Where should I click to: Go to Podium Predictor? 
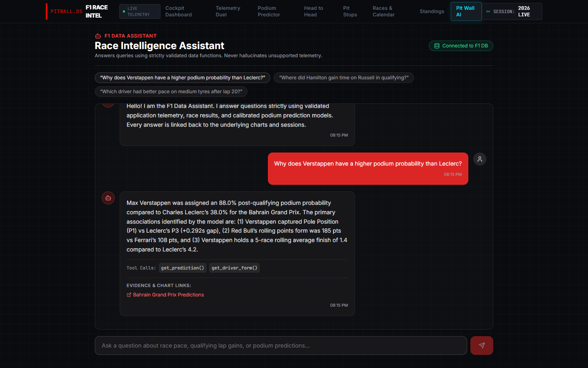(269, 11)
